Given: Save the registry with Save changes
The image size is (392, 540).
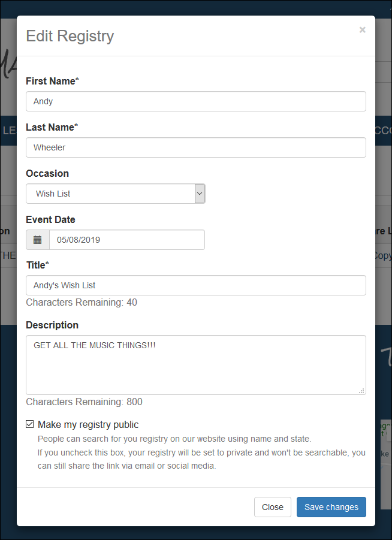Looking at the screenshot, I should coord(331,507).
